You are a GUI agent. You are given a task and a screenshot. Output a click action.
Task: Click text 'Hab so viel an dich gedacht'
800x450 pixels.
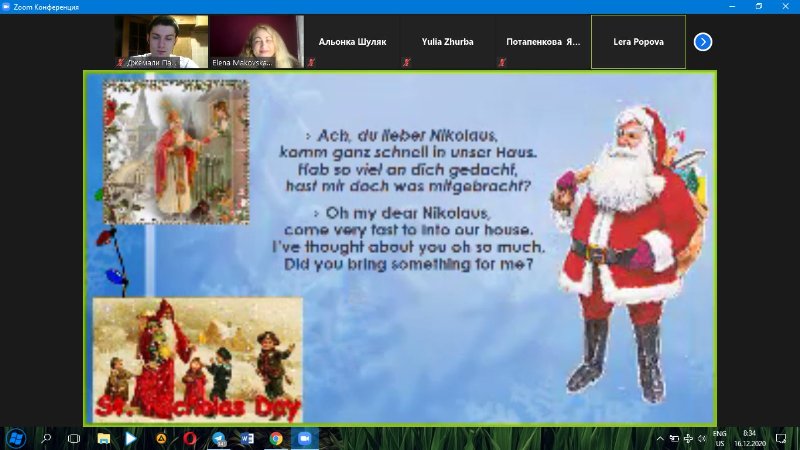tap(407, 169)
